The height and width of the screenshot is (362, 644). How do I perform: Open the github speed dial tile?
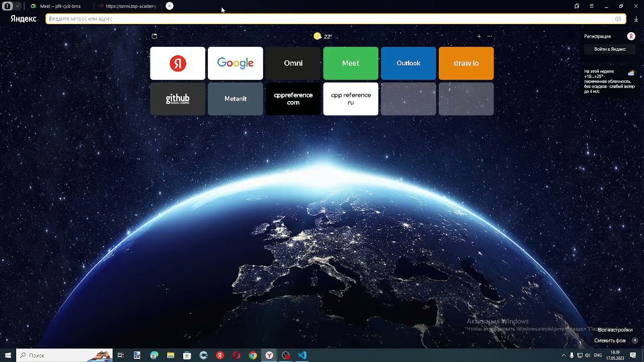(178, 99)
